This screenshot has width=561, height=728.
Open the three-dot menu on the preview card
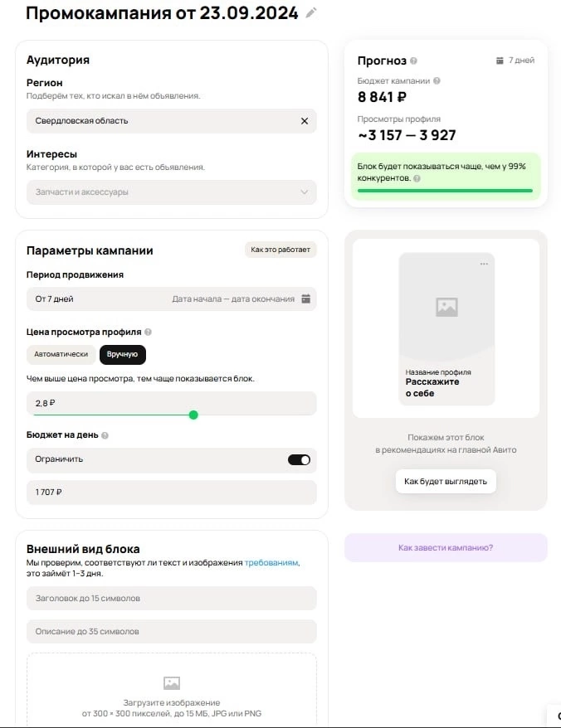pyautogui.click(x=484, y=264)
